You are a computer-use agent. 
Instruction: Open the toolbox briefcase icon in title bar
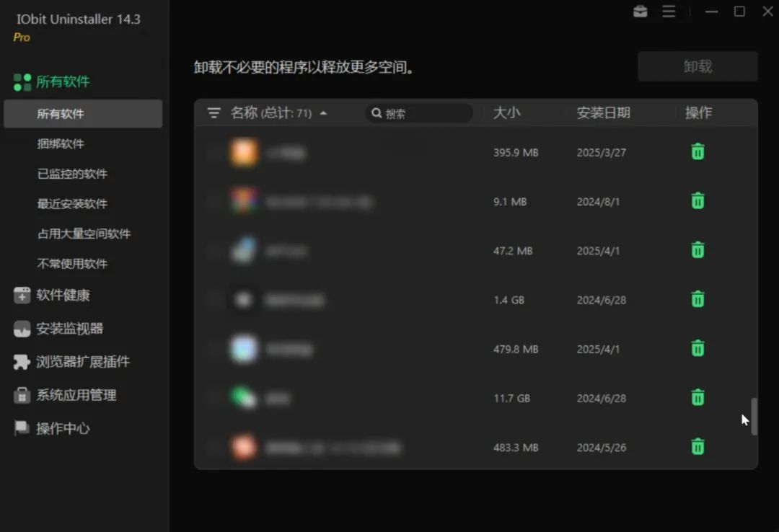(641, 11)
